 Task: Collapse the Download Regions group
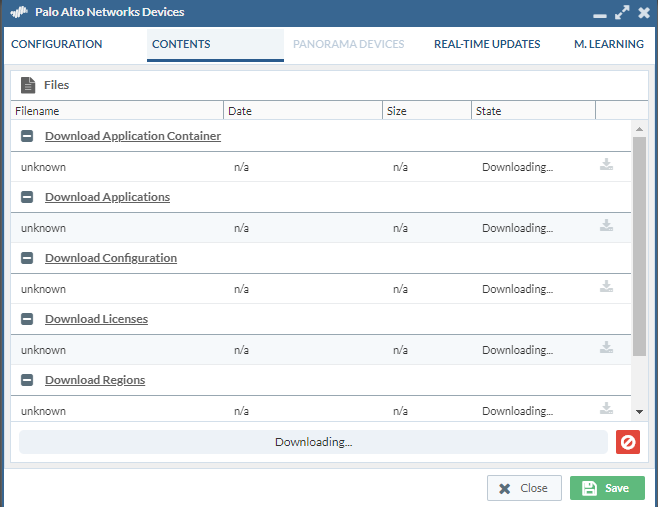click(27, 380)
